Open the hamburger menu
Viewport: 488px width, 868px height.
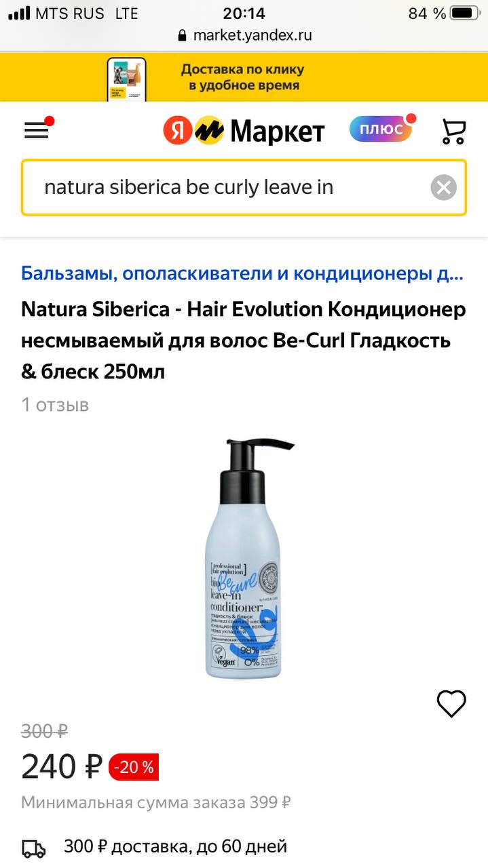point(37,130)
